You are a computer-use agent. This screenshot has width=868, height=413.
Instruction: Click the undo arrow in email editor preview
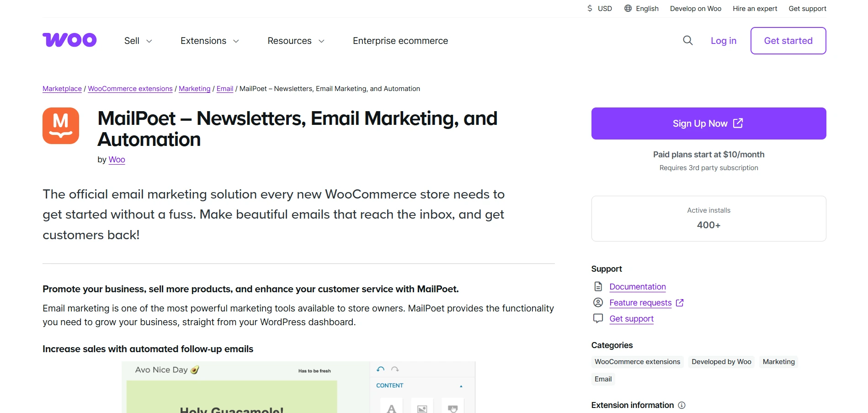[x=380, y=369]
